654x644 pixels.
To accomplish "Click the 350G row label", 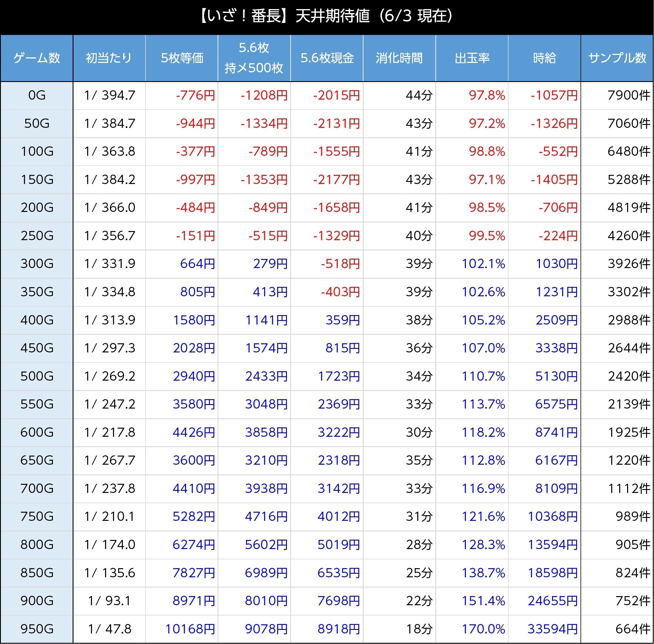I will coord(36,292).
